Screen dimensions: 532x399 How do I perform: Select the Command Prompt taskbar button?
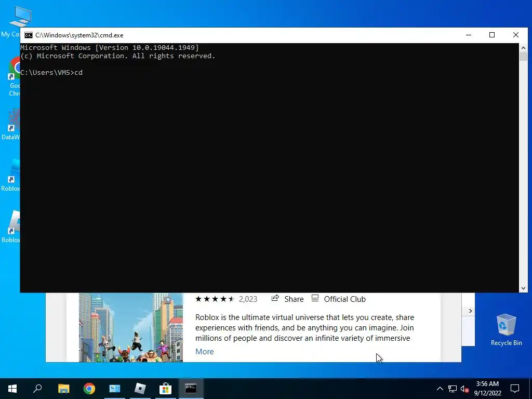click(191, 389)
